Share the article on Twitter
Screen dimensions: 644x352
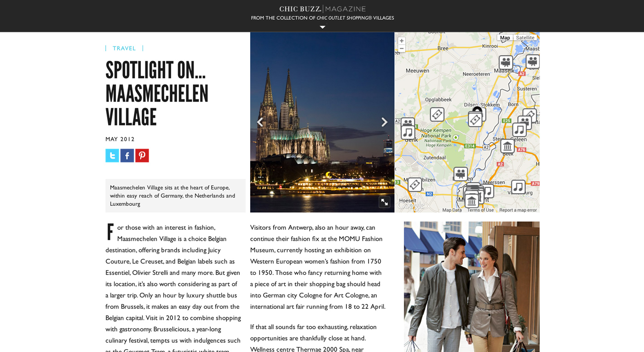point(112,155)
